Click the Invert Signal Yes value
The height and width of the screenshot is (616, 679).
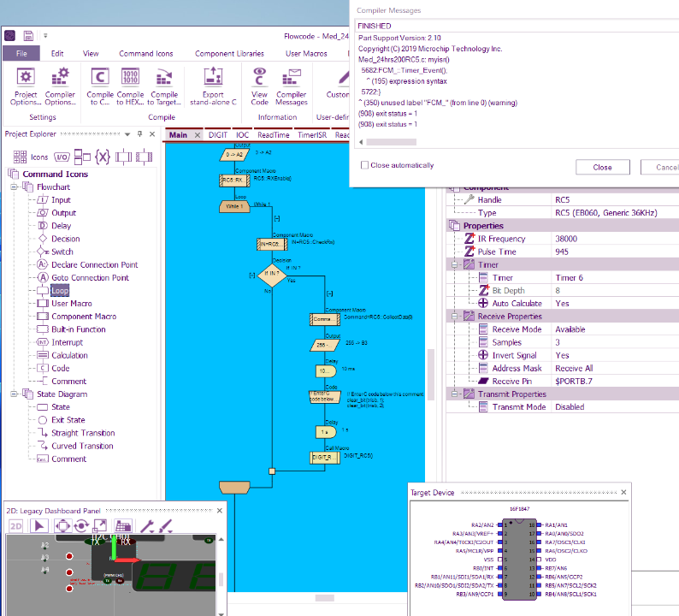coord(562,355)
